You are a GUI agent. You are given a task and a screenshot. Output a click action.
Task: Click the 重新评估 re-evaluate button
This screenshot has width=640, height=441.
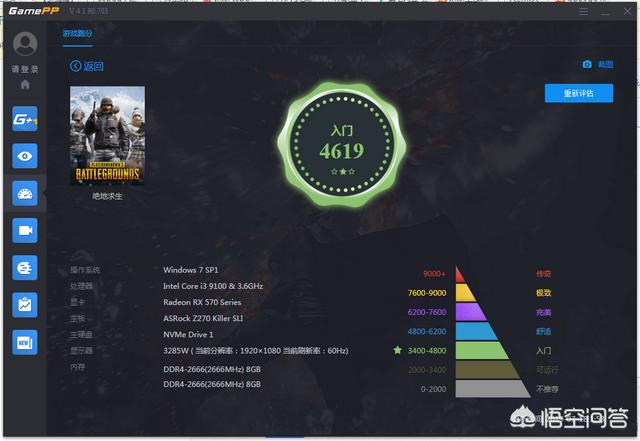point(579,93)
